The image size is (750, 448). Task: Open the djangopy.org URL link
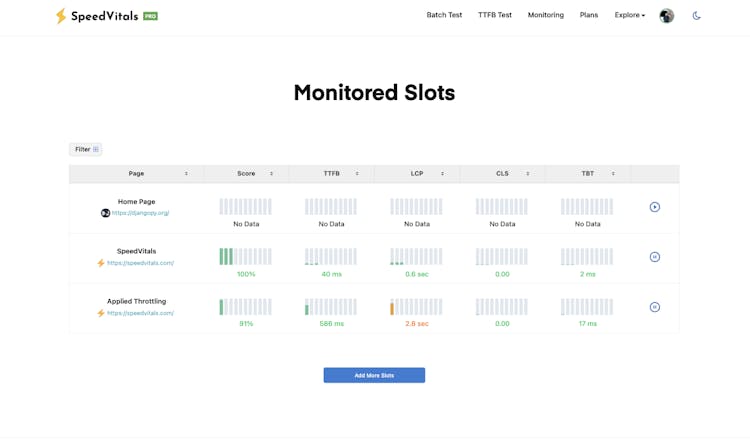(x=141, y=213)
